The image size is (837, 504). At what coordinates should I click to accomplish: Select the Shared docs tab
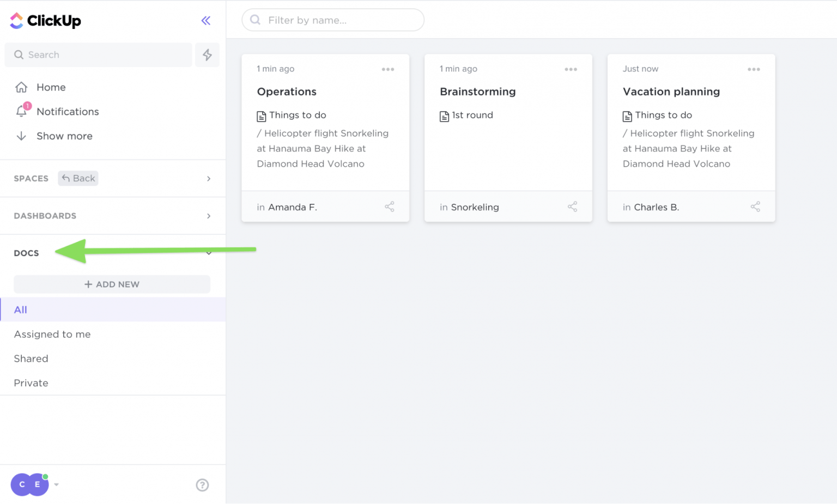tap(31, 359)
